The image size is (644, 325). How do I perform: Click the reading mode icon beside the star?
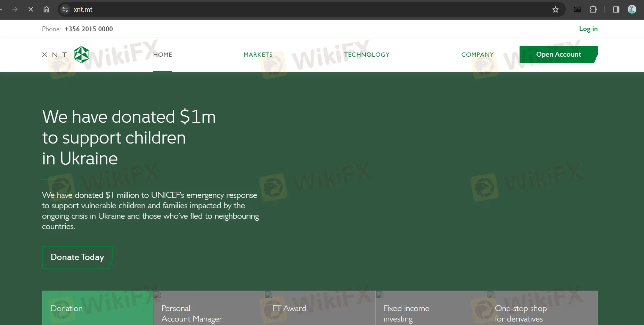pos(577,9)
